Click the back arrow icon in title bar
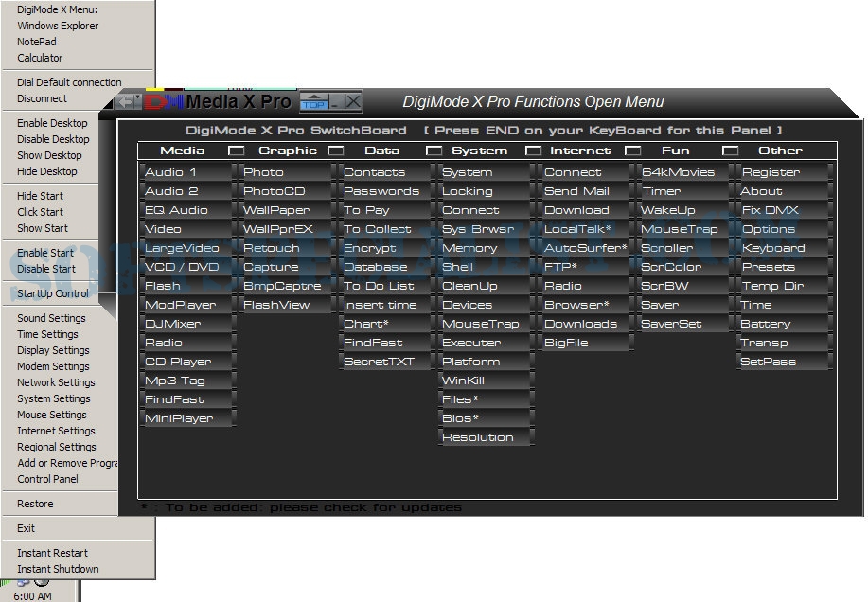The image size is (868, 602). [x=128, y=101]
